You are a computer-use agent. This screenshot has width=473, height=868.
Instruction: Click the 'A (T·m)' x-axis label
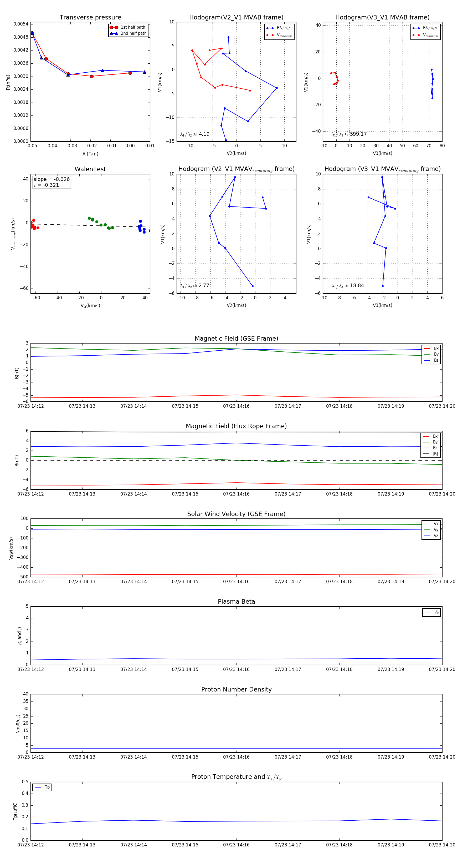coord(90,154)
